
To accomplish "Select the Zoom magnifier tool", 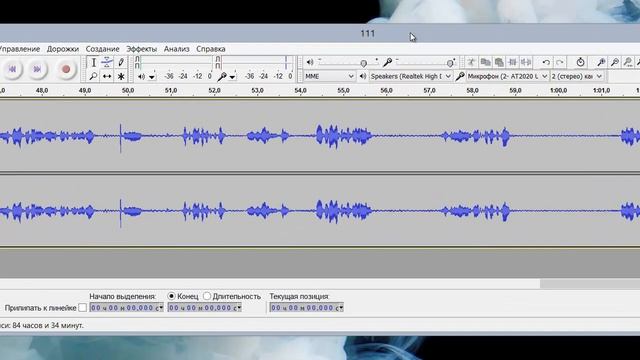I will click(x=93, y=76).
